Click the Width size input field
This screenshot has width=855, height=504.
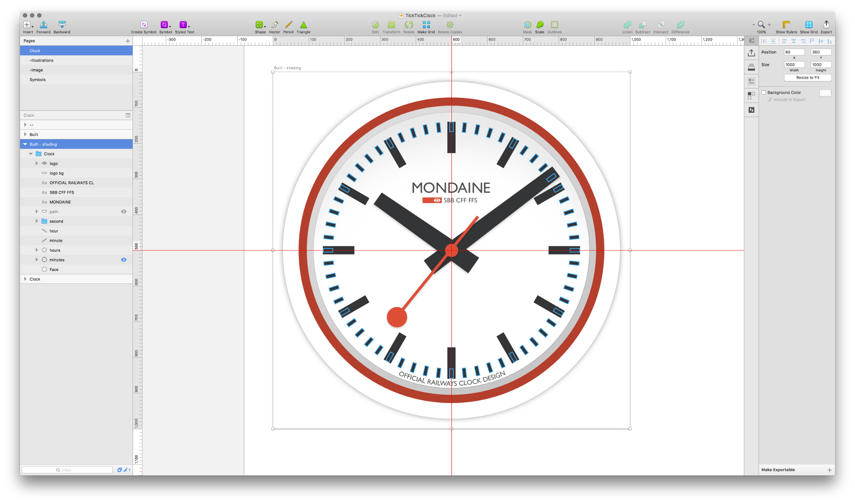coord(794,65)
